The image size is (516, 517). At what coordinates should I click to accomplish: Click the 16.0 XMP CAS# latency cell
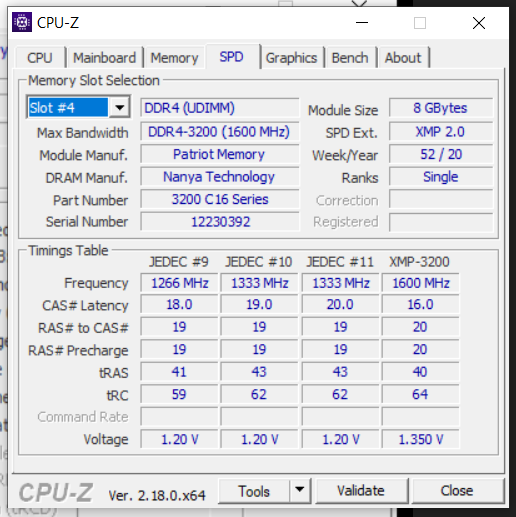[x=420, y=304]
